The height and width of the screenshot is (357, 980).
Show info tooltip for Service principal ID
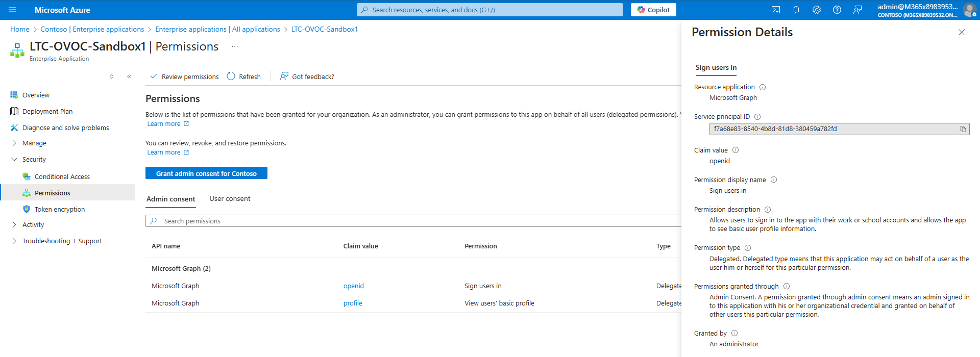(757, 117)
